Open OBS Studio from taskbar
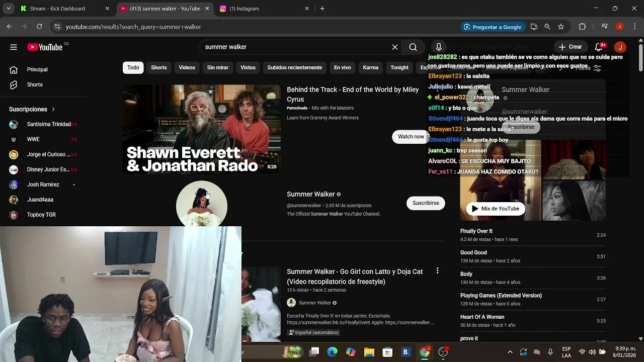Viewport: 644px width, 362px height. tap(443, 352)
